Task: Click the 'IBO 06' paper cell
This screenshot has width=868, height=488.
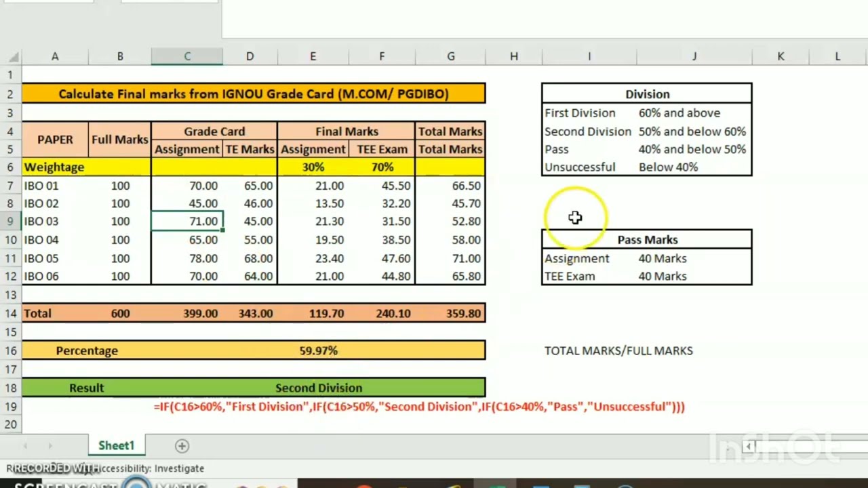Action: [x=55, y=277]
